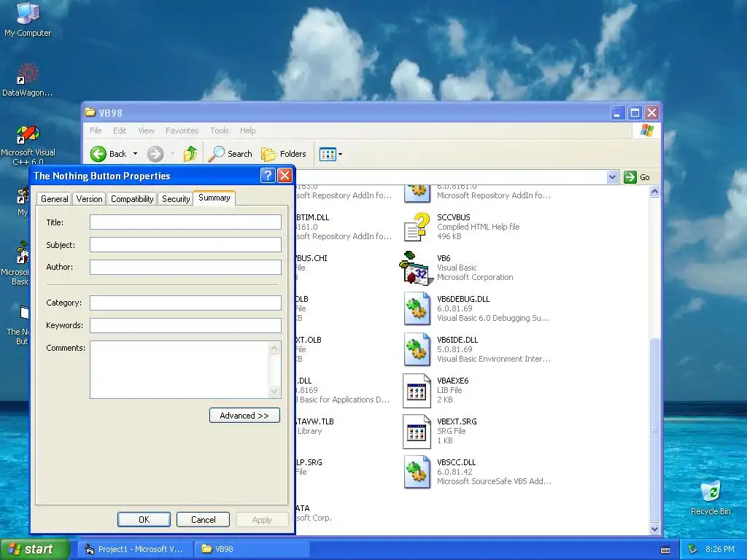Click into the Subject field
Screen dimensions: 747x560
185,245
